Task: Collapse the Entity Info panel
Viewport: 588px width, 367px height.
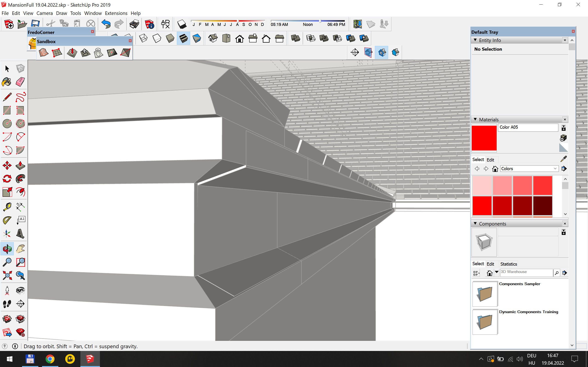Action: tap(475, 40)
